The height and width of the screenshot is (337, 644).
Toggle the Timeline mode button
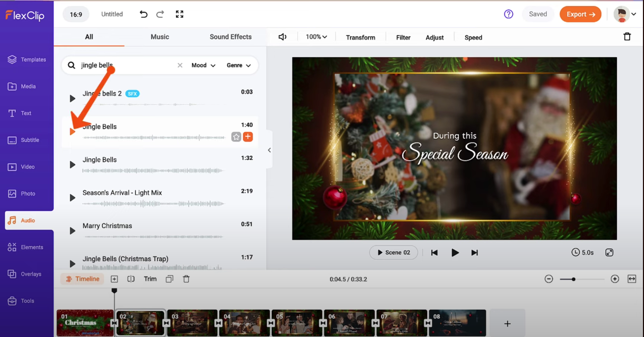tap(82, 279)
